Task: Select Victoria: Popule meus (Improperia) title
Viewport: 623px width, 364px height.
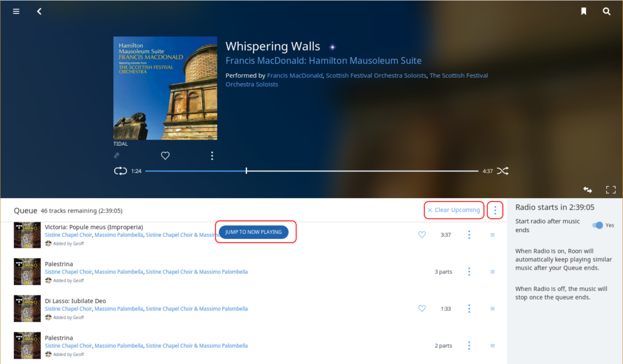Action: pyautogui.click(x=94, y=227)
